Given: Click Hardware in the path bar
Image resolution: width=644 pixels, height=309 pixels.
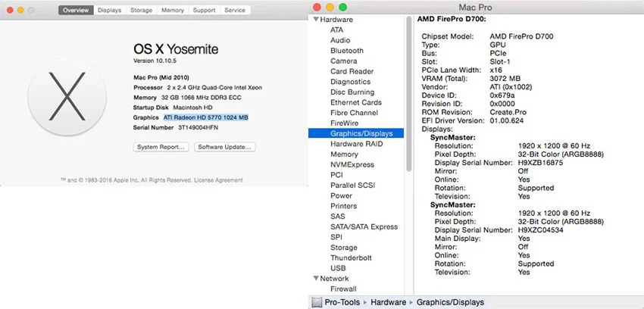Looking at the screenshot, I should click(x=388, y=302).
